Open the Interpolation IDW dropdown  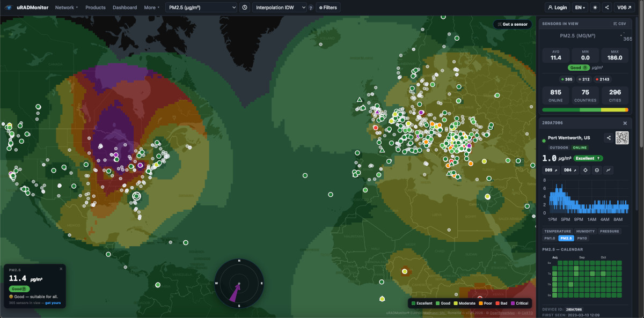click(x=279, y=8)
